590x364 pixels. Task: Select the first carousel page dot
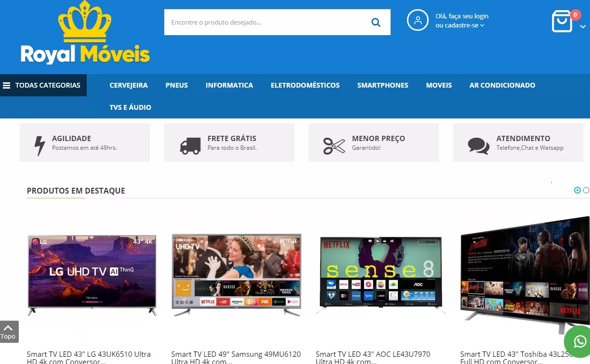(577, 190)
